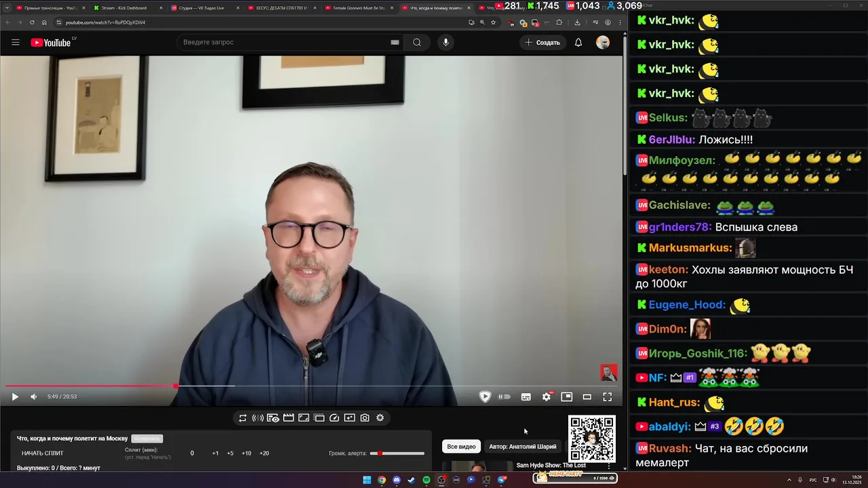
Task: Click the video author thumbnail on the player
Action: [x=608, y=373]
